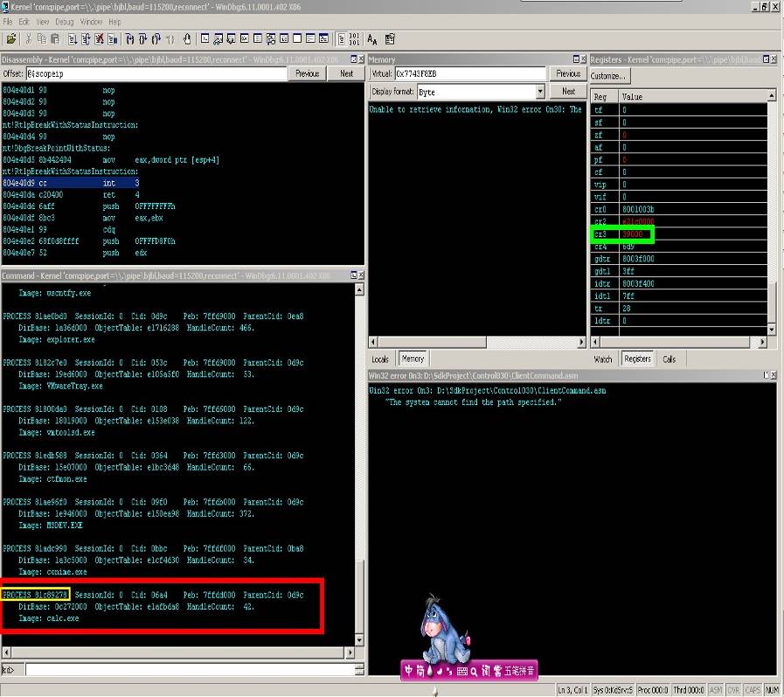784x697 pixels.
Task: Click the Stop Debugging toolbar icon
Action: click(x=99, y=39)
